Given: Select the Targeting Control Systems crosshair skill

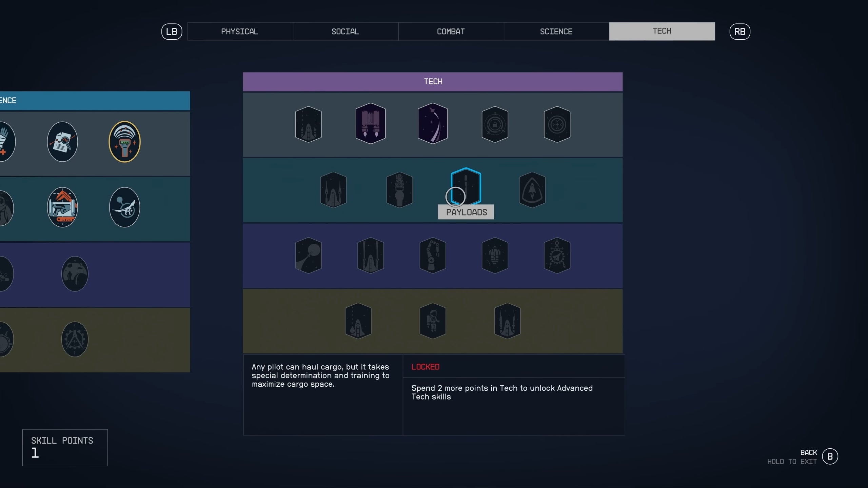Looking at the screenshot, I should coord(557,124).
